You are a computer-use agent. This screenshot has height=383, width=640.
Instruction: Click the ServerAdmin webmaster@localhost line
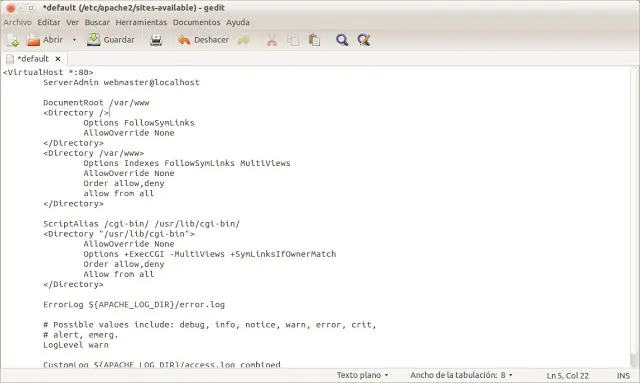click(x=121, y=82)
